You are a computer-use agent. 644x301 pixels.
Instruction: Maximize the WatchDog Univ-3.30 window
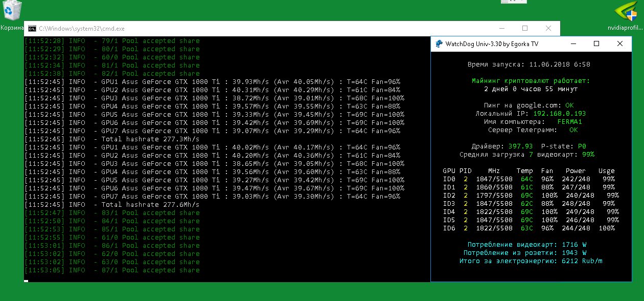(596, 44)
